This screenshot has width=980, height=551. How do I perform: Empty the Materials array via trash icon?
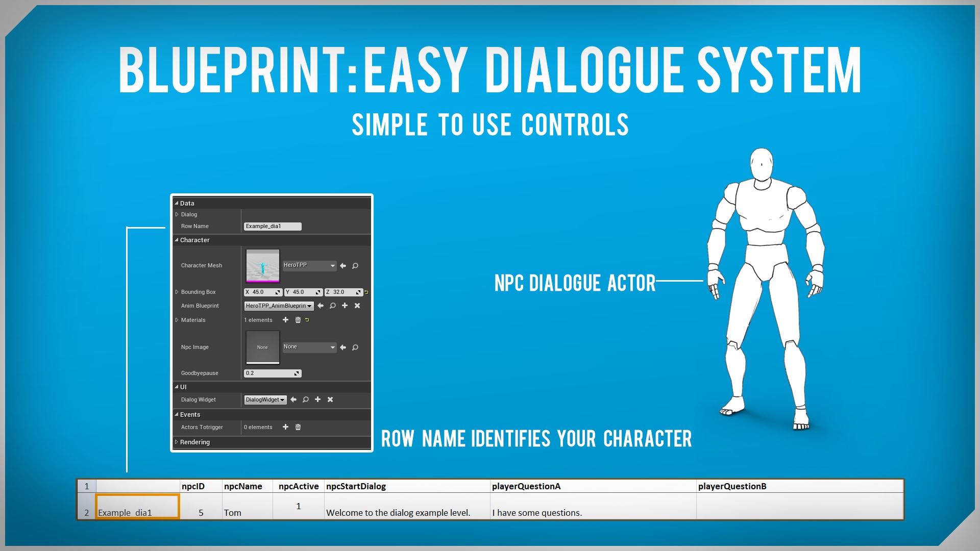click(298, 320)
